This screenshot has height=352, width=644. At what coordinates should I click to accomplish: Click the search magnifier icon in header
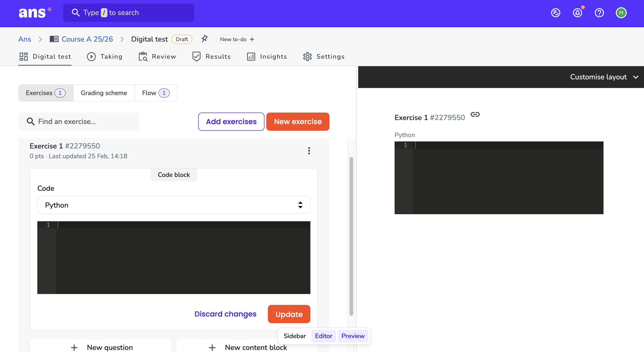(x=76, y=13)
